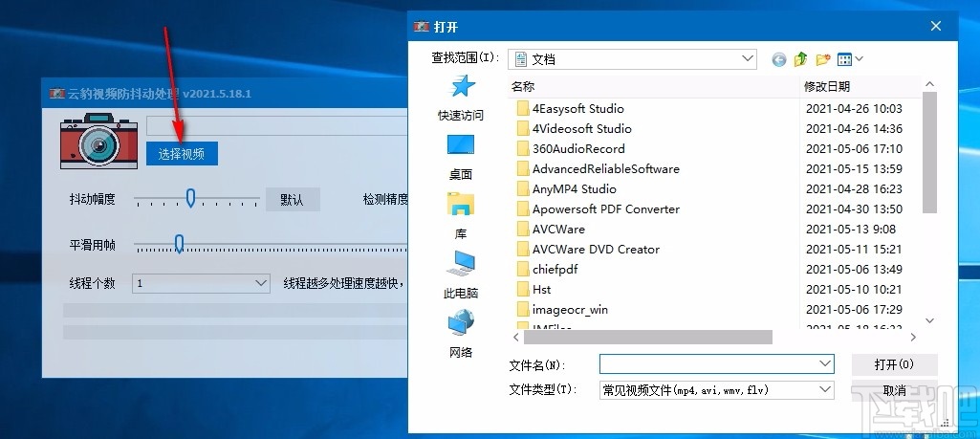
Task: Expand the 查找范围 folder dropdown
Action: tap(748, 59)
